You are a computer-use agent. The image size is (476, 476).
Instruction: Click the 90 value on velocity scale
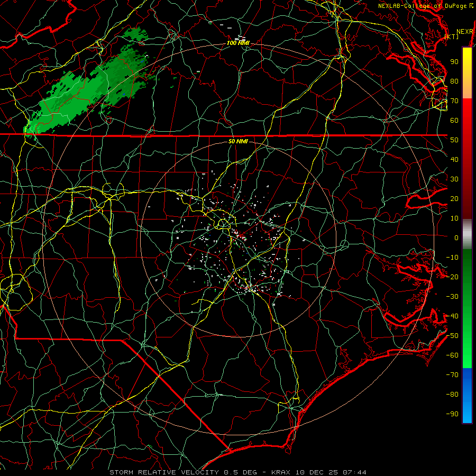(x=454, y=62)
